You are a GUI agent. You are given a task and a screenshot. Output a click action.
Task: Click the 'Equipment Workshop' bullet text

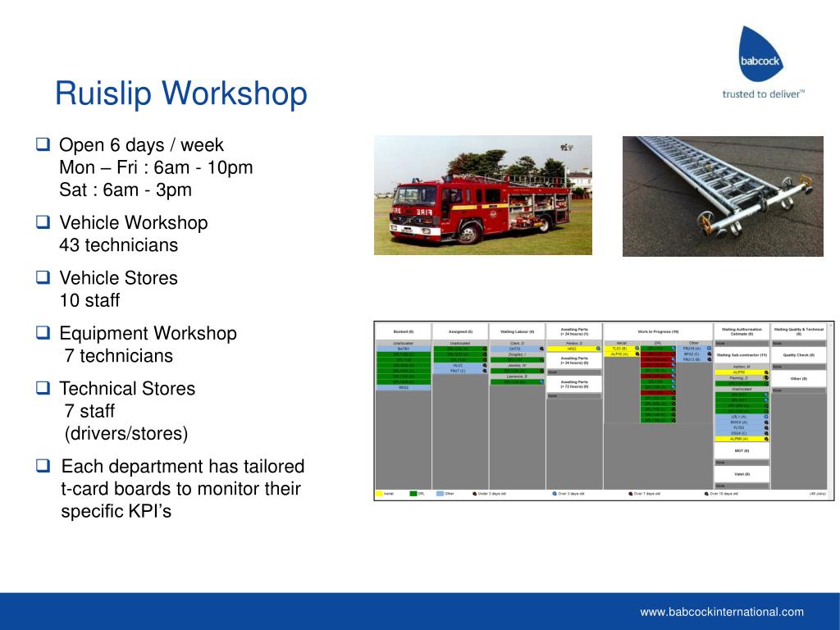point(148,334)
